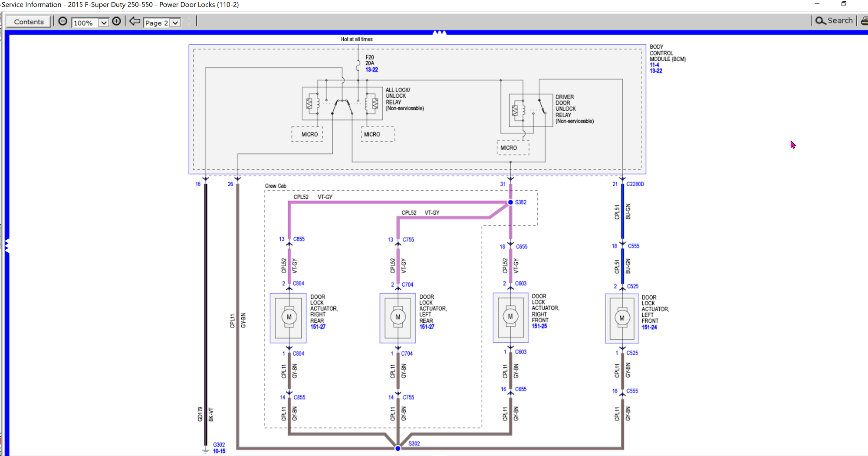Open the 11-4 reference beside BCM label
The height and width of the screenshot is (456, 868).
click(x=654, y=65)
